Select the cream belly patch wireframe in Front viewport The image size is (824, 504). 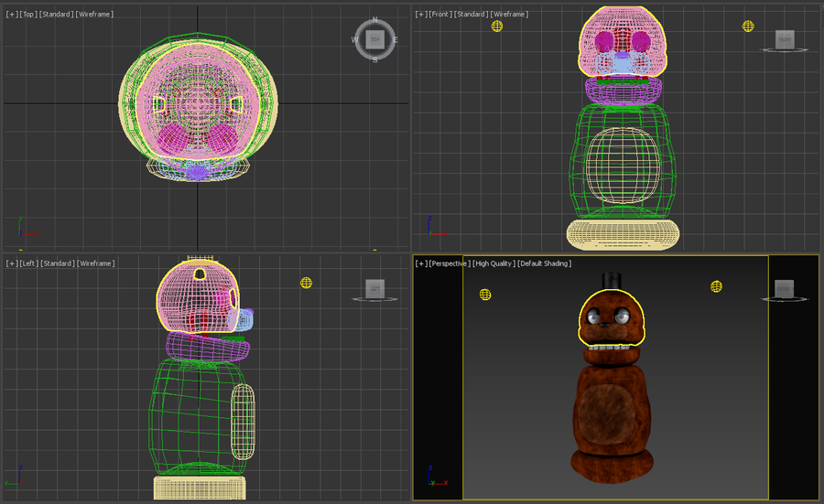click(623, 165)
